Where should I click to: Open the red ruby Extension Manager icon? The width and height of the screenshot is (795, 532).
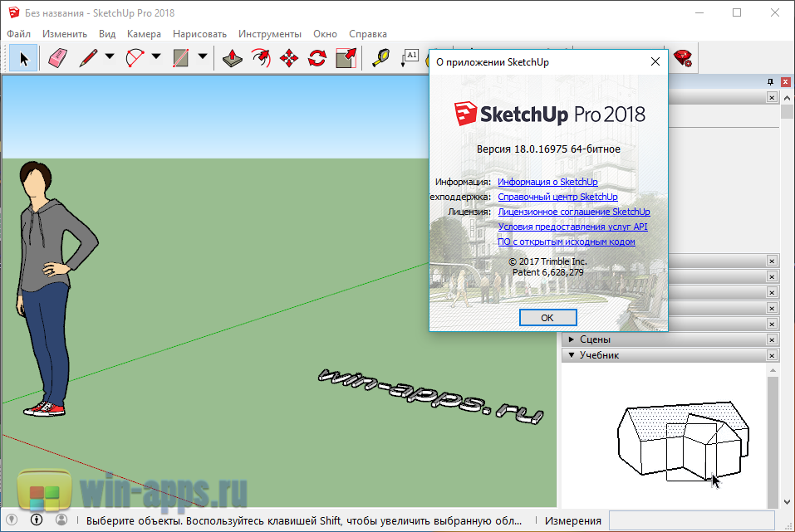[x=683, y=58]
